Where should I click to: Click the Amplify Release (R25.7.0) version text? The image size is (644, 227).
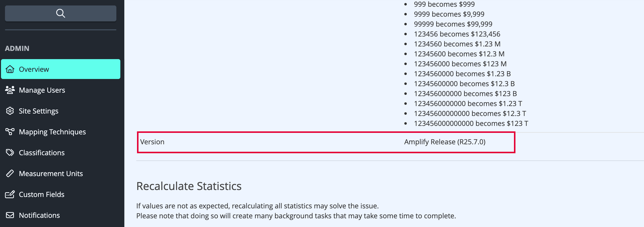click(x=445, y=142)
